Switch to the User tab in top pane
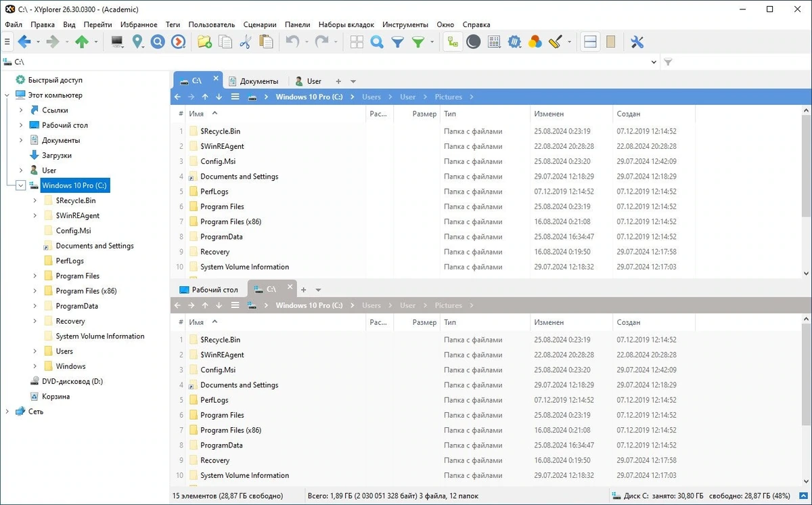Image resolution: width=812 pixels, height=505 pixels. [x=308, y=81]
